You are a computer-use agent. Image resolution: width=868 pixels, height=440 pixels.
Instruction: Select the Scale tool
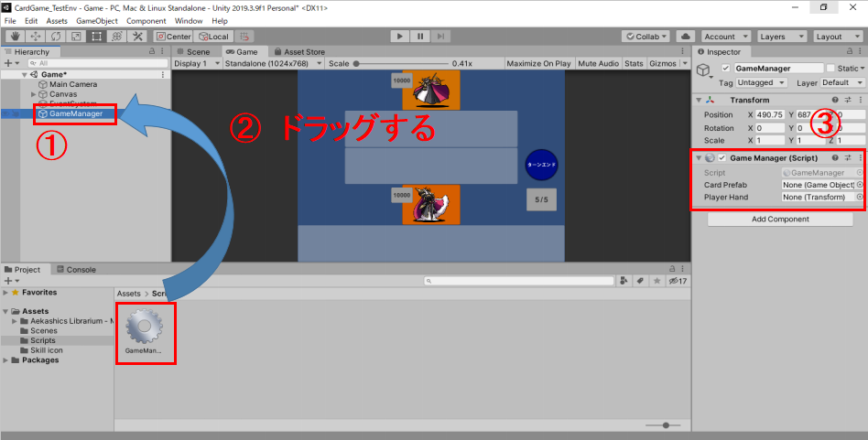(76, 37)
